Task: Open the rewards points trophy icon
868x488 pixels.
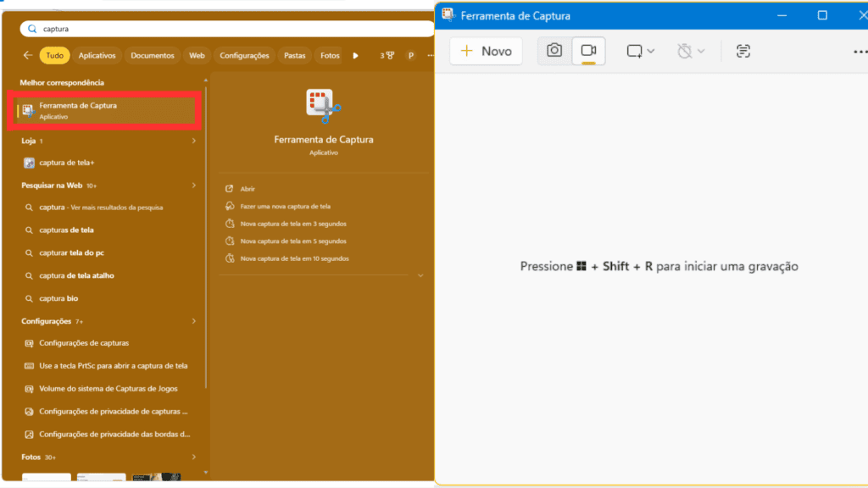Action: [x=387, y=55]
